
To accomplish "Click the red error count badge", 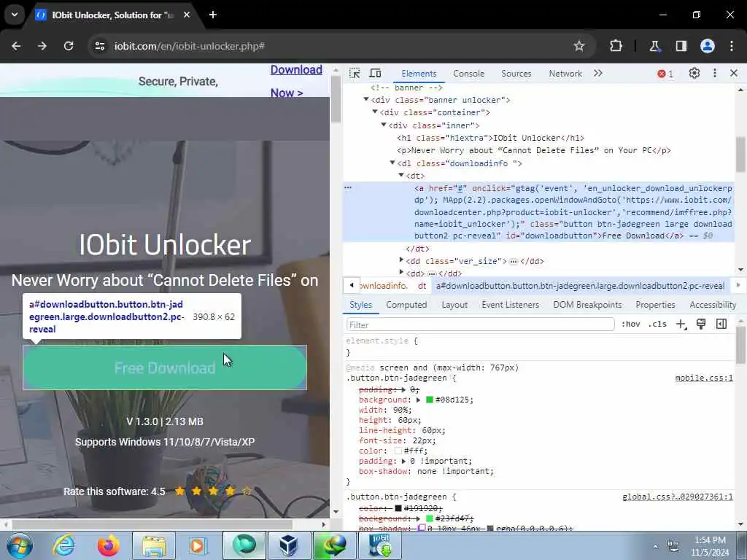I will point(665,74).
